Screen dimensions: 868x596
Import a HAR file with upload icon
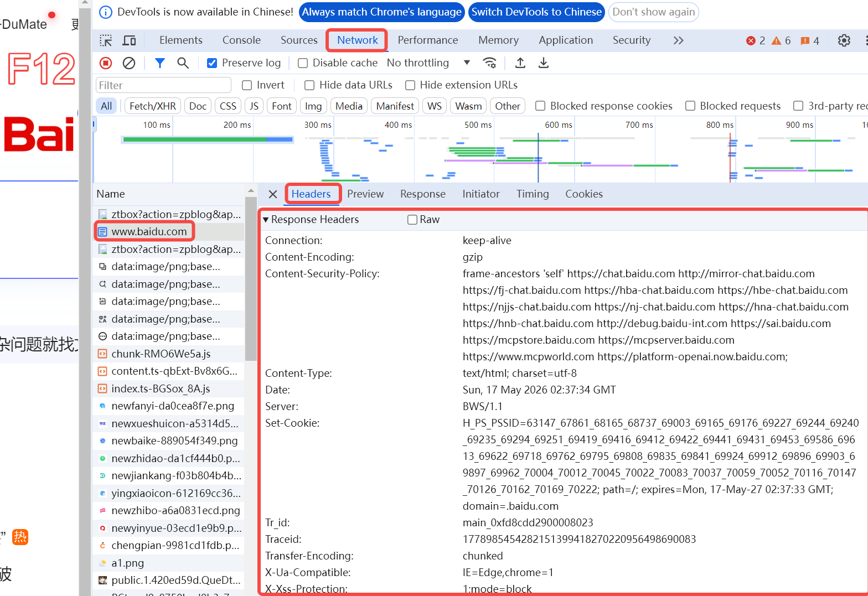click(520, 63)
